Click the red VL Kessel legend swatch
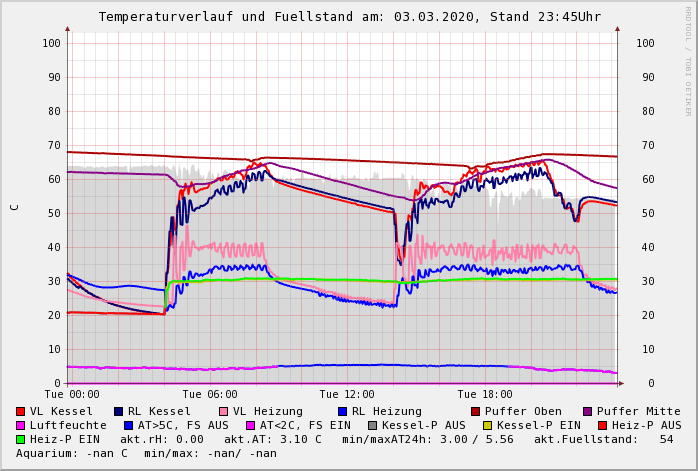 coord(21,411)
